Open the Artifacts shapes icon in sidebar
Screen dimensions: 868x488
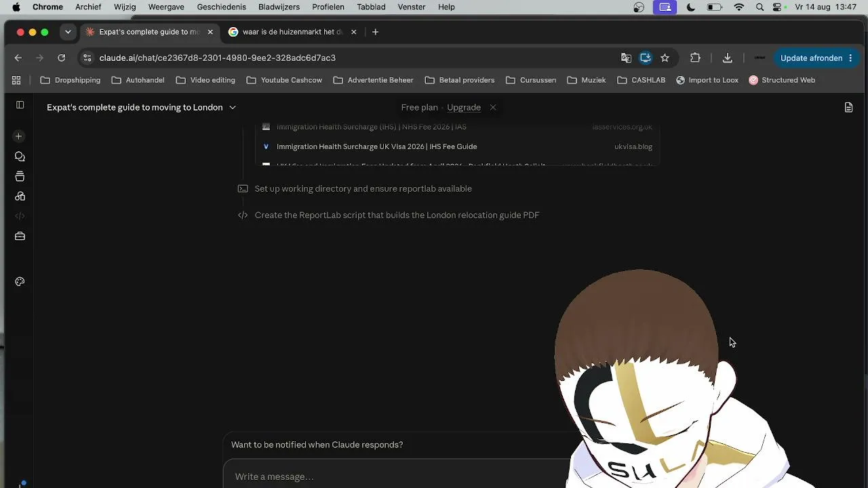point(20,197)
